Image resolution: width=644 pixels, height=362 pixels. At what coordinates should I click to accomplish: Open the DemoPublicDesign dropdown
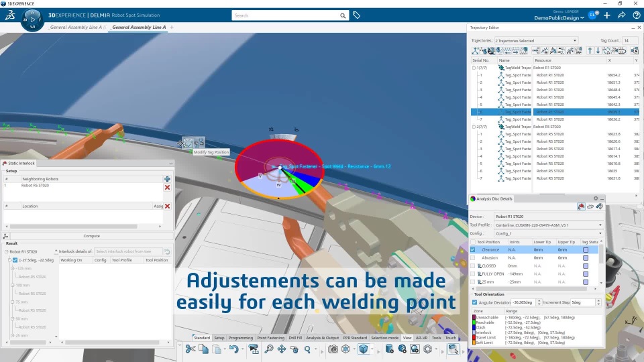pyautogui.click(x=559, y=18)
